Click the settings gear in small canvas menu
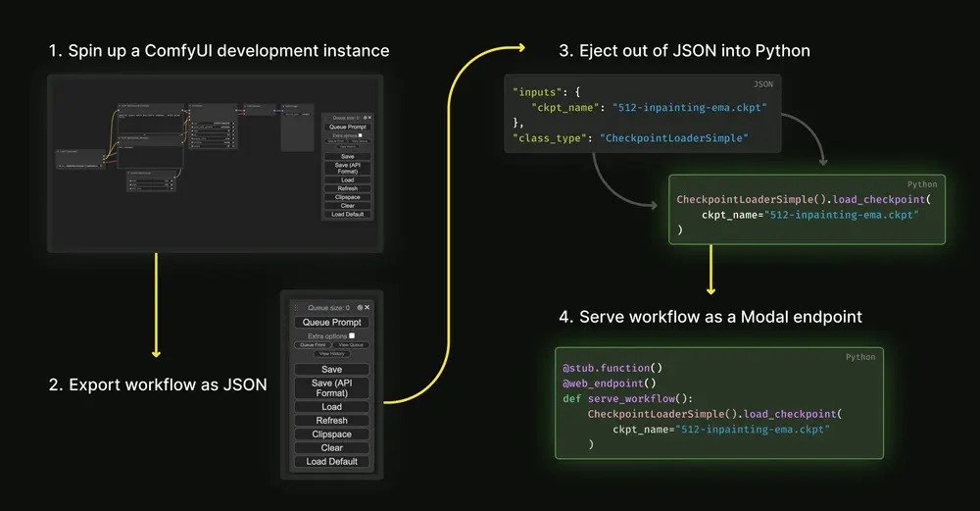Viewport: 980px width, 511px height. pos(363,117)
